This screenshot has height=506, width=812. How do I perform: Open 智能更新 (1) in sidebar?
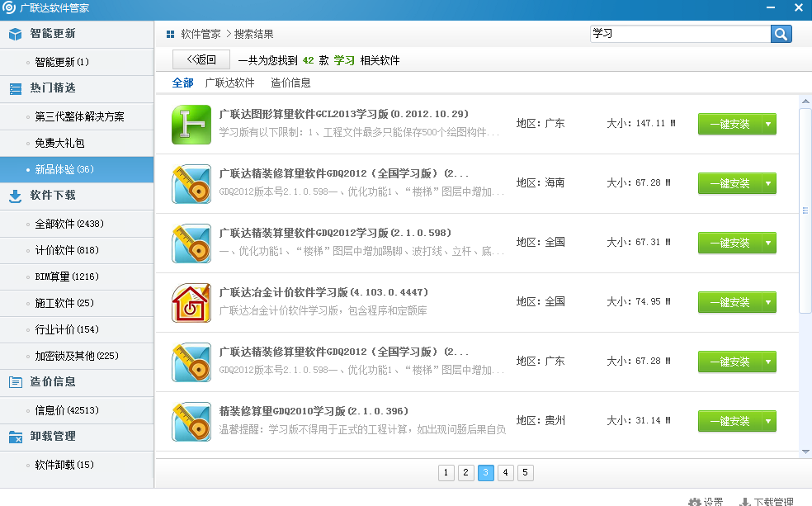click(x=78, y=62)
